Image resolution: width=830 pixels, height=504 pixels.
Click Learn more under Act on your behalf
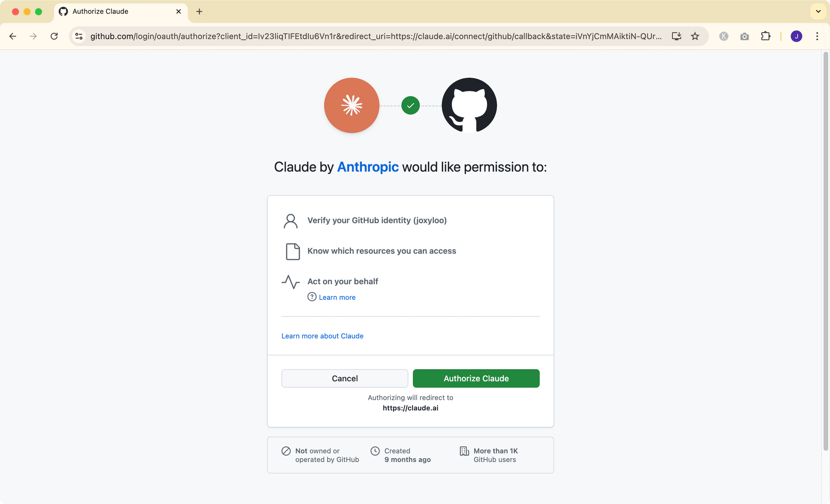coord(337,297)
